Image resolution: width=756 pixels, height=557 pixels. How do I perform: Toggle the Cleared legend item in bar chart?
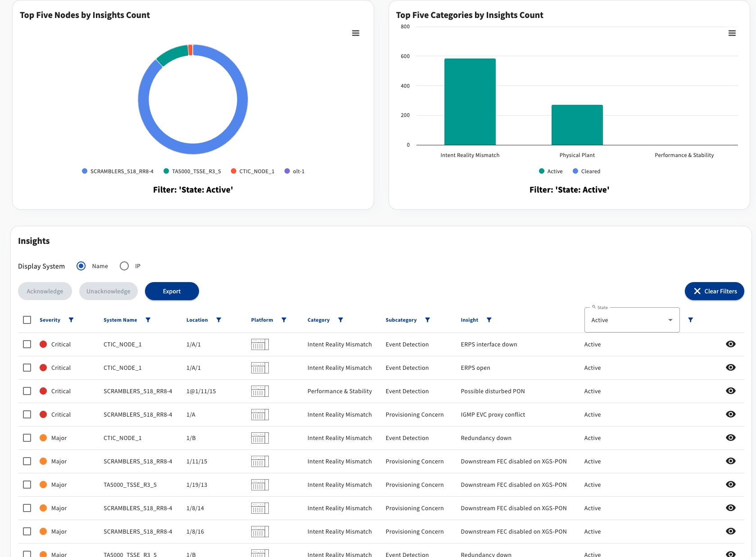(x=586, y=171)
